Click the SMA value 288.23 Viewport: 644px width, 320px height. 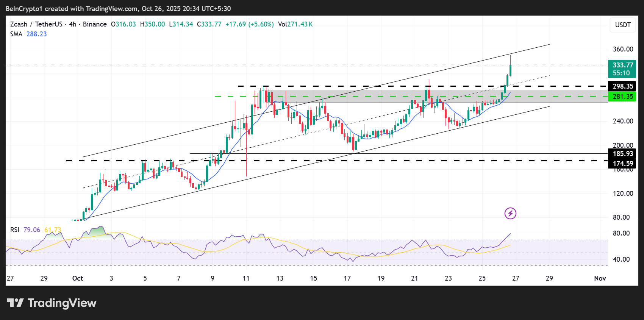pos(36,34)
